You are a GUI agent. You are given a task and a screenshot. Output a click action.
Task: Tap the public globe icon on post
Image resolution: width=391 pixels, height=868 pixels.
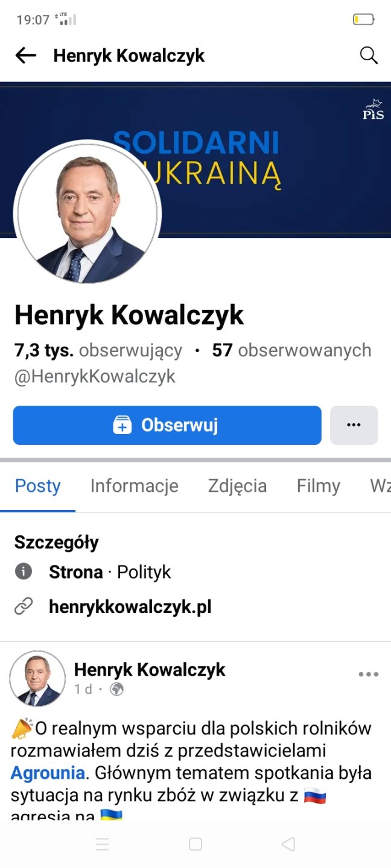click(117, 689)
